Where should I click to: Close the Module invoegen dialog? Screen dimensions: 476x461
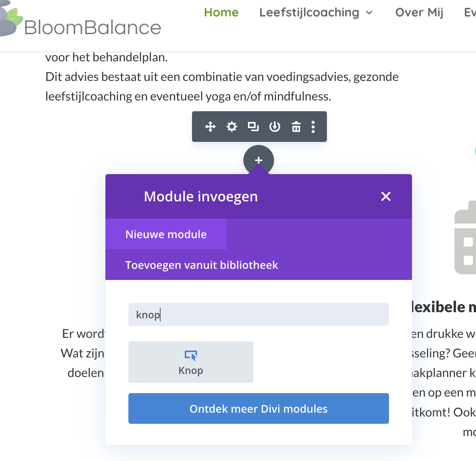[386, 196]
